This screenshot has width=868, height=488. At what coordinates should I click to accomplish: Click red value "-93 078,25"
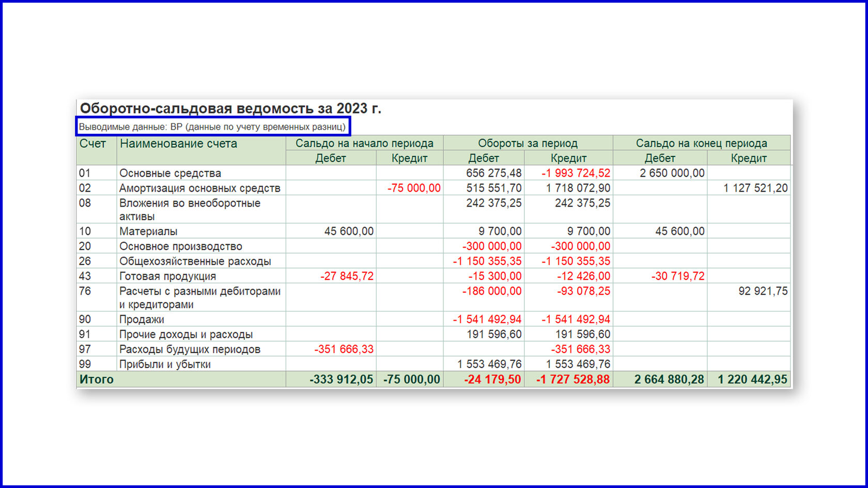583,291
